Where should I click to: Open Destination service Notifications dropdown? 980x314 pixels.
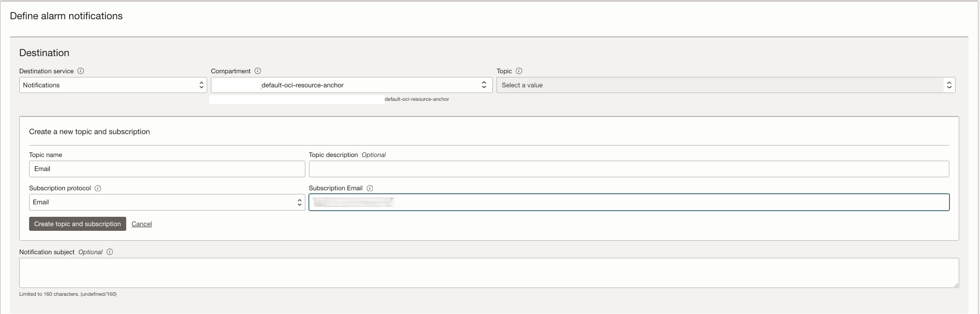coord(113,85)
